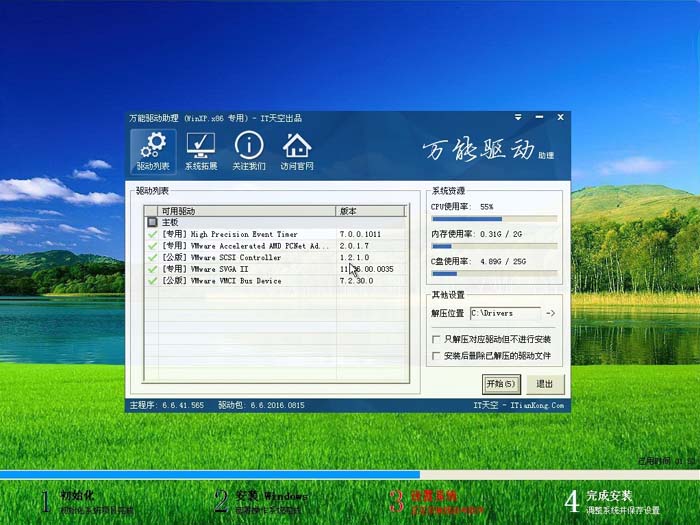Click the 版本 column header
The width and height of the screenshot is (700, 525).
[370, 211]
